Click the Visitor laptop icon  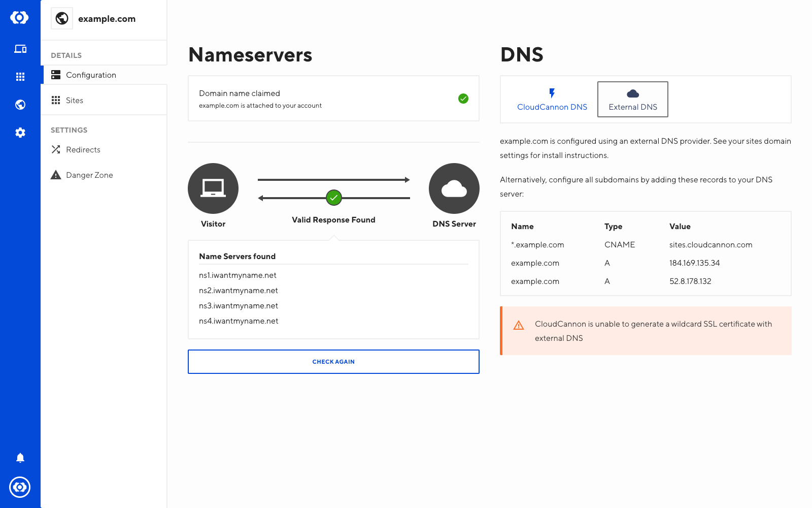click(x=213, y=188)
